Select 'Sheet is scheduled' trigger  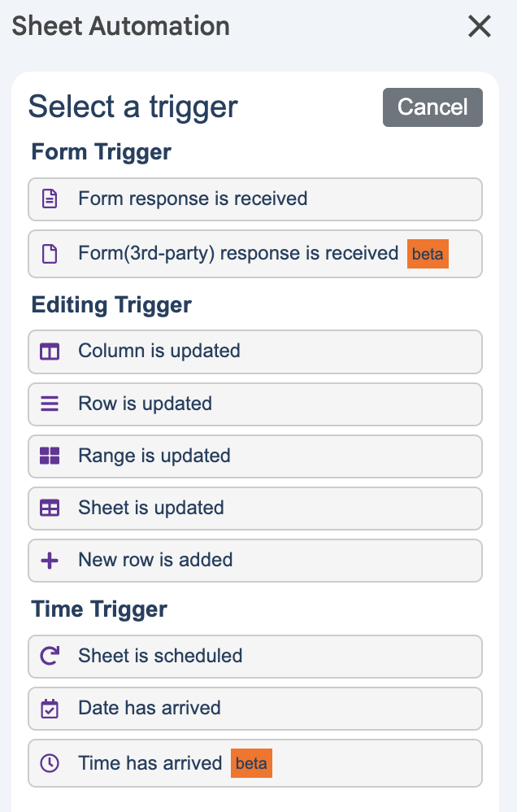coord(160,656)
